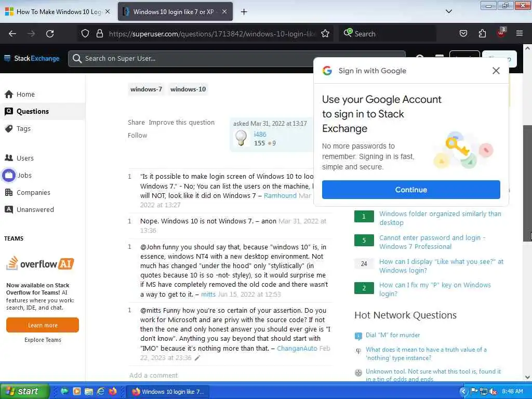Dismiss the Sign in with Google popup
Image resolution: width=532 pixels, height=399 pixels.
click(x=496, y=71)
